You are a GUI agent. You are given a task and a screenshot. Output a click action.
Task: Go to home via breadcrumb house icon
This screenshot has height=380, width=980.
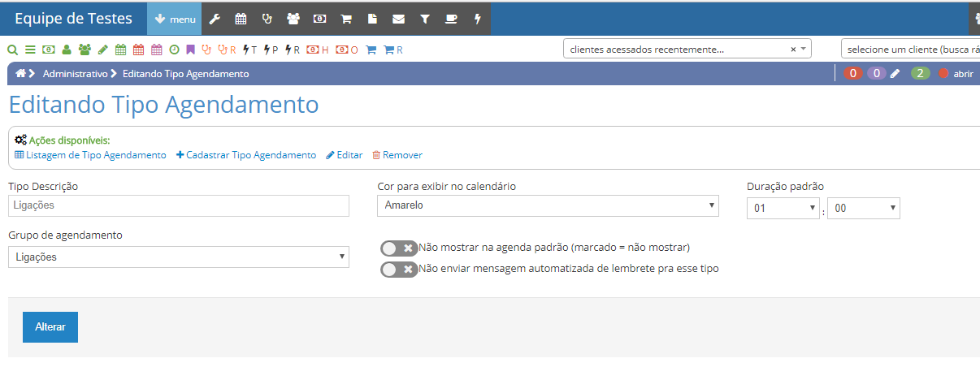point(20,73)
